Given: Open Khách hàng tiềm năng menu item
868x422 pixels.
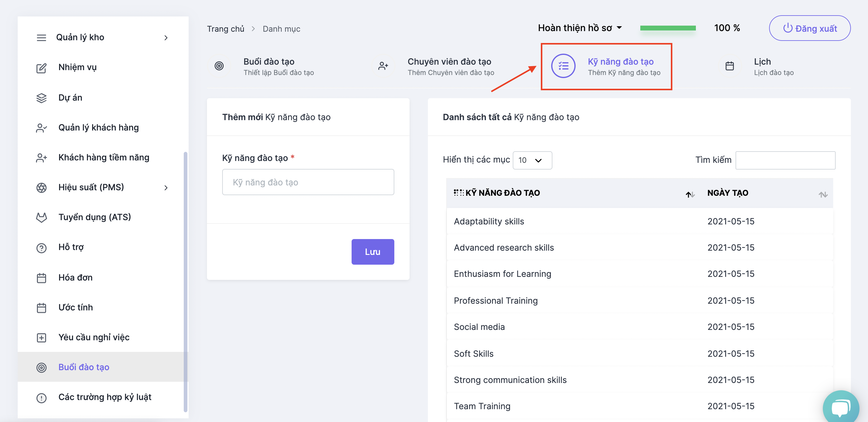Looking at the screenshot, I should coord(104,158).
